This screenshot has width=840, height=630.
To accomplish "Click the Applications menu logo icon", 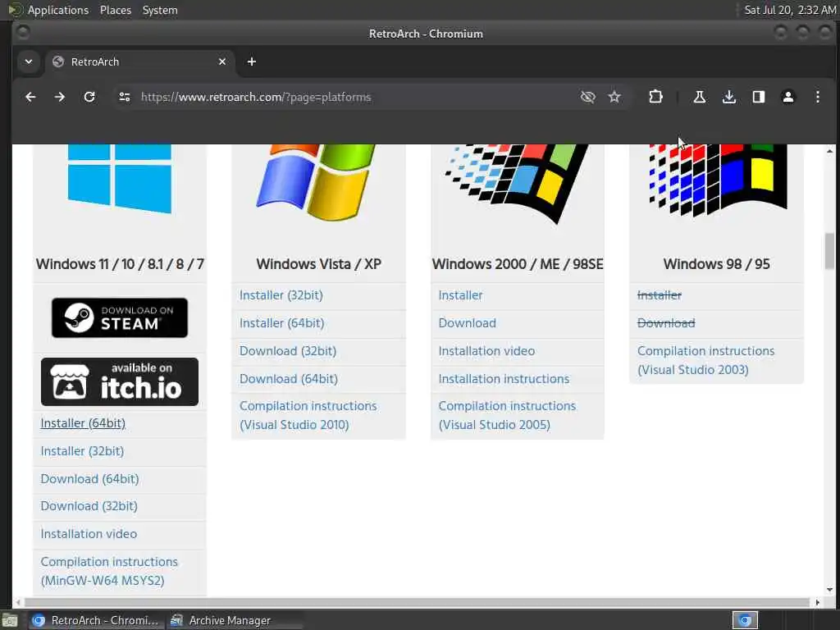I will (x=15, y=10).
